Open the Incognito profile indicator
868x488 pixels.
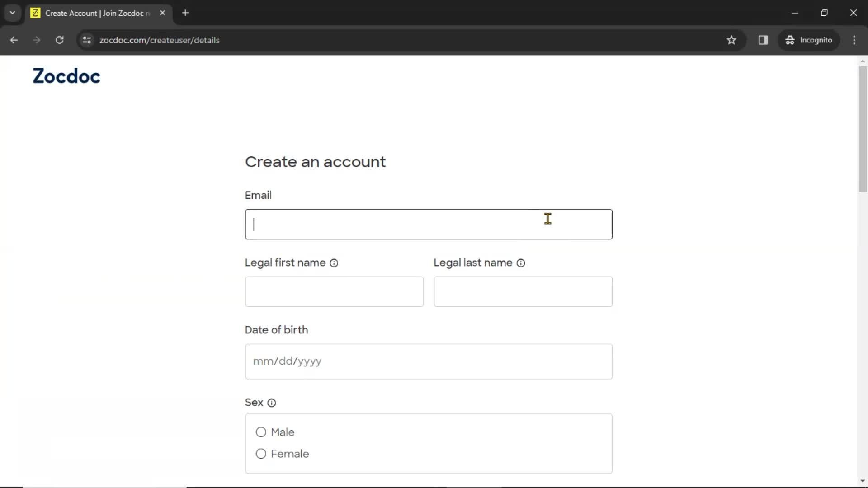(809, 40)
